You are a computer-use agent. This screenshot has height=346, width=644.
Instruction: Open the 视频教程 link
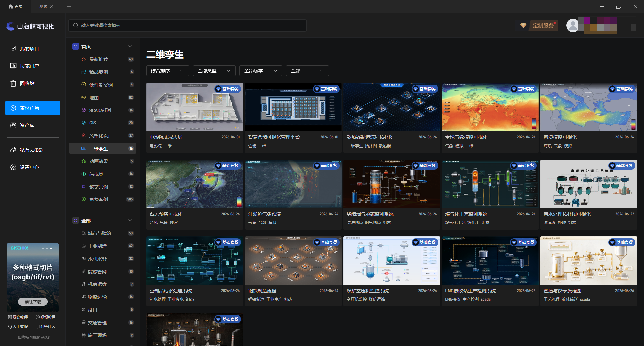pyautogui.click(x=45, y=317)
